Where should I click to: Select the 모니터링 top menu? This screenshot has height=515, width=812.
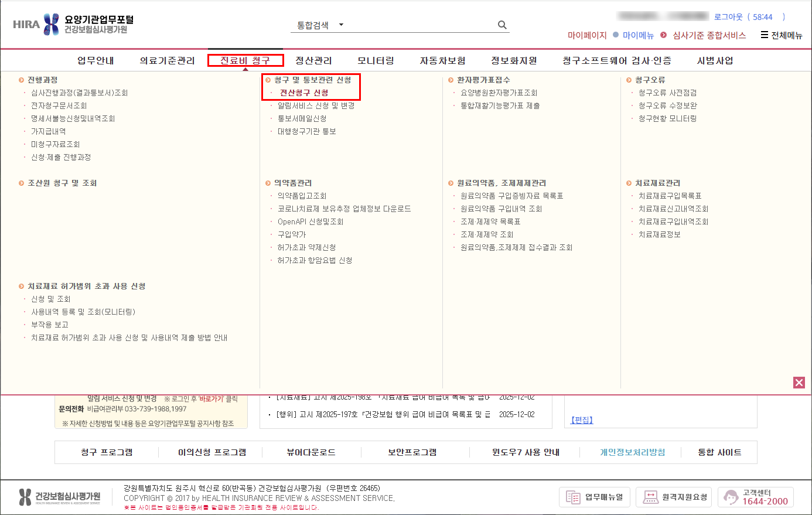[376, 60]
